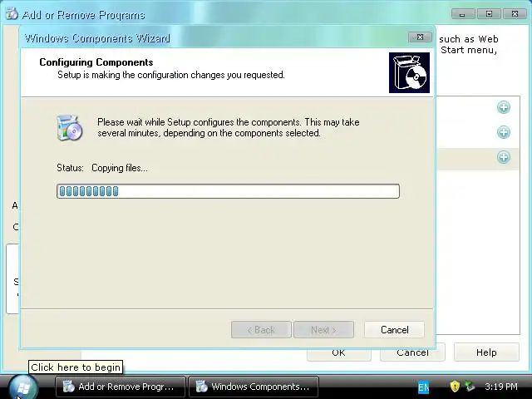
Task: Click the yellow security shield tray icon
Action: coord(455,386)
